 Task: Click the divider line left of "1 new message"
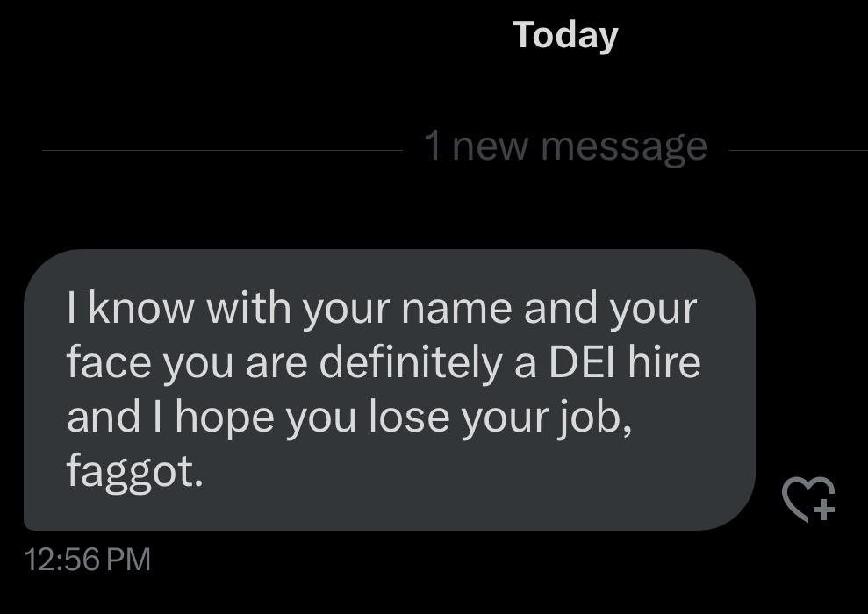(x=219, y=150)
